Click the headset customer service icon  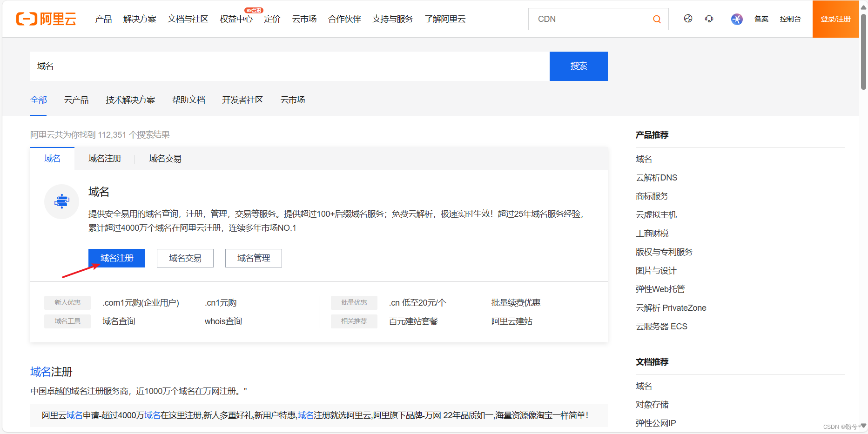point(709,19)
